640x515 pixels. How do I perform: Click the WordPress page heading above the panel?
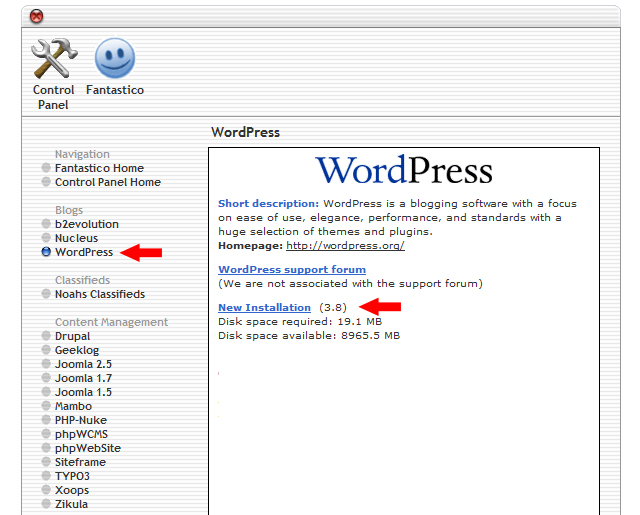click(245, 132)
